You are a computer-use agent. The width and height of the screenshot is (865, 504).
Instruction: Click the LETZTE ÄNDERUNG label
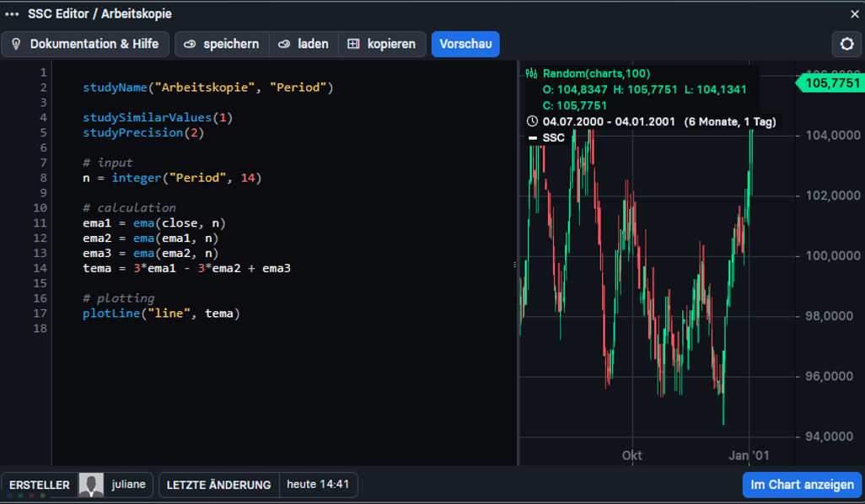(x=219, y=485)
